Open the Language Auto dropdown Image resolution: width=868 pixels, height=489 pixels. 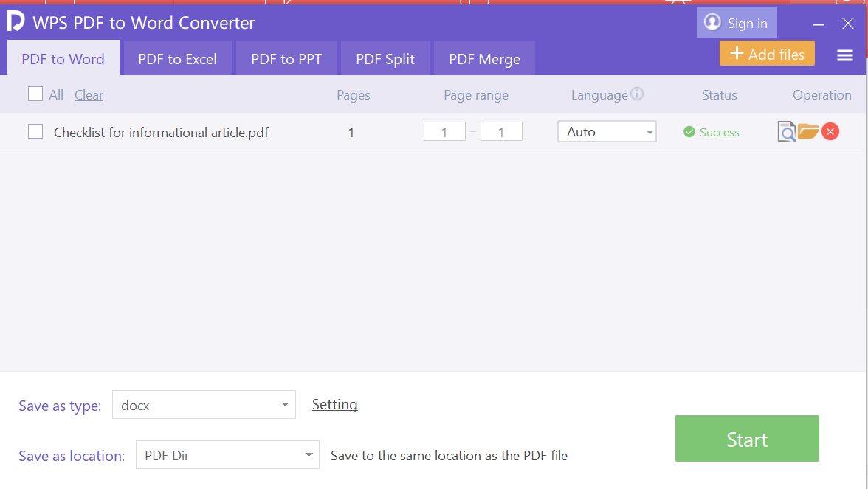pyautogui.click(x=607, y=131)
